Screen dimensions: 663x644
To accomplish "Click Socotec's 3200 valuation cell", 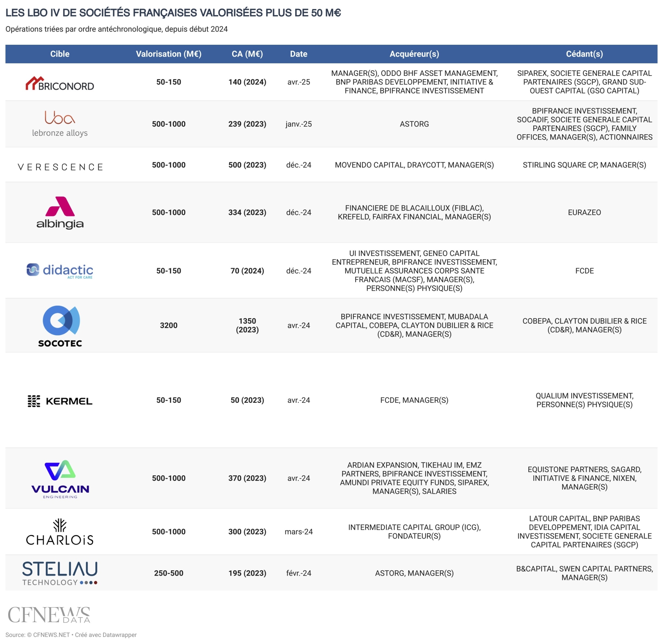I will pos(168,325).
